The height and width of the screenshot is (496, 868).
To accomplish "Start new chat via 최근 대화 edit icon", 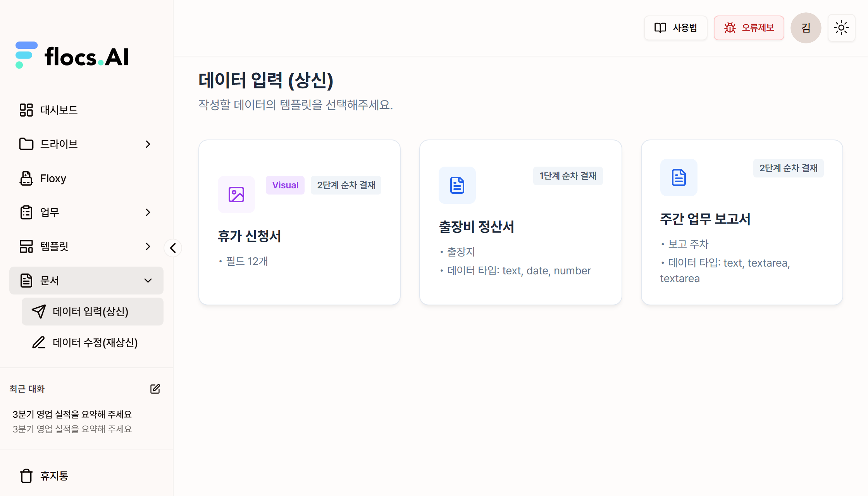I will 155,389.
